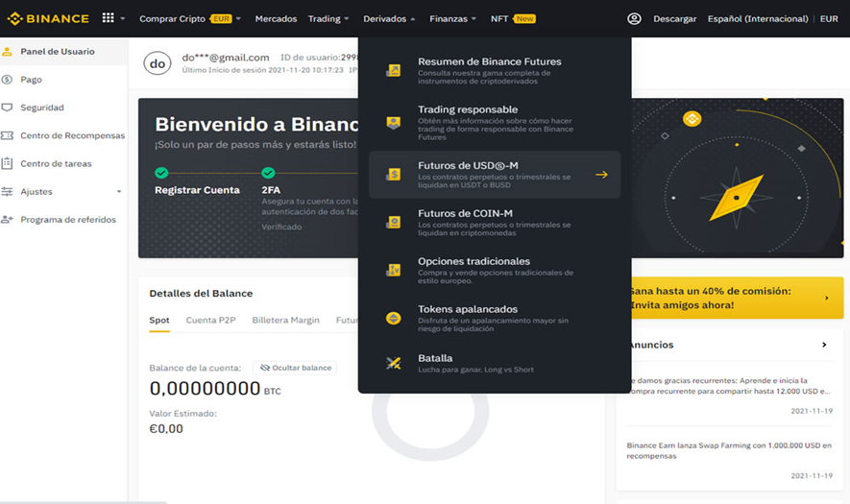Expand the apps grid dropdown arrow
The height and width of the screenshot is (504, 850).
[x=123, y=18]
